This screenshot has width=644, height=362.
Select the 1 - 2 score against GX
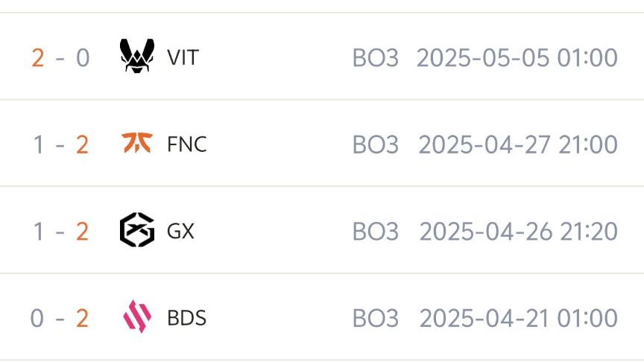click(x=61, y=232)
